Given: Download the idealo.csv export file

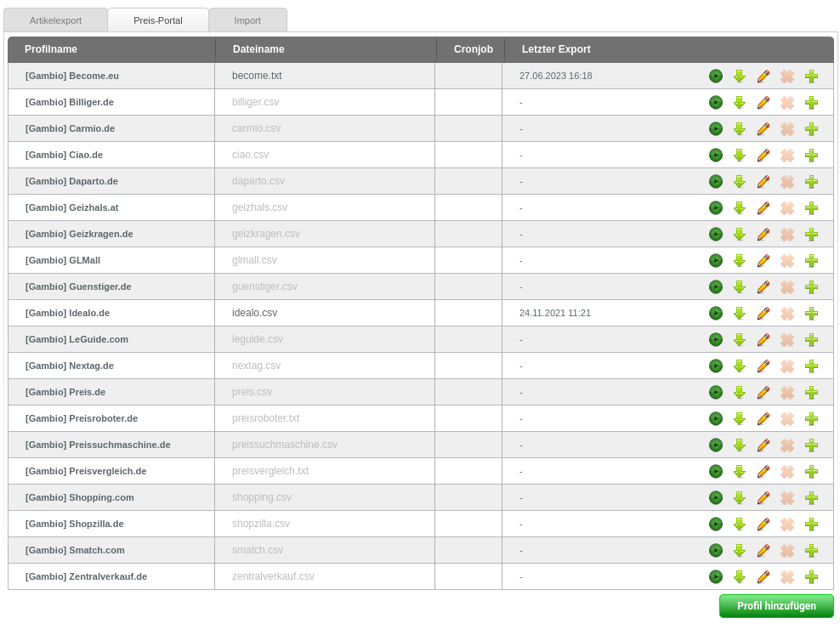Looking at the screenshot, I should pos(740,314).
